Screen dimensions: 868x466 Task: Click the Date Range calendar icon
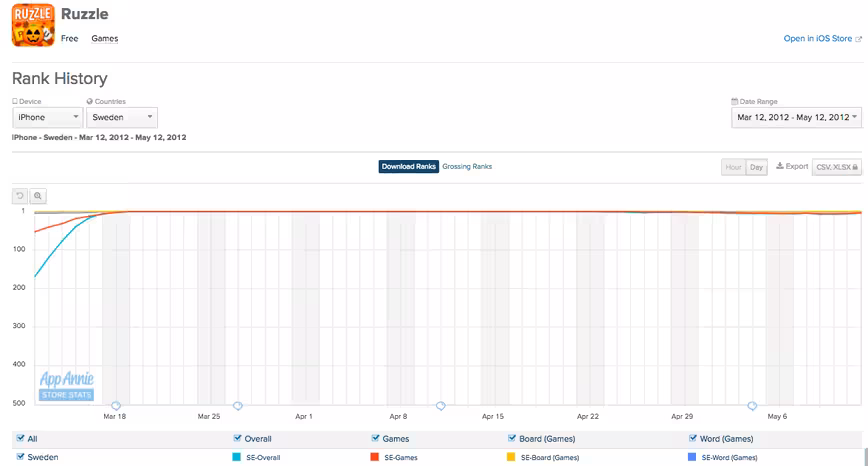[735, 101]
